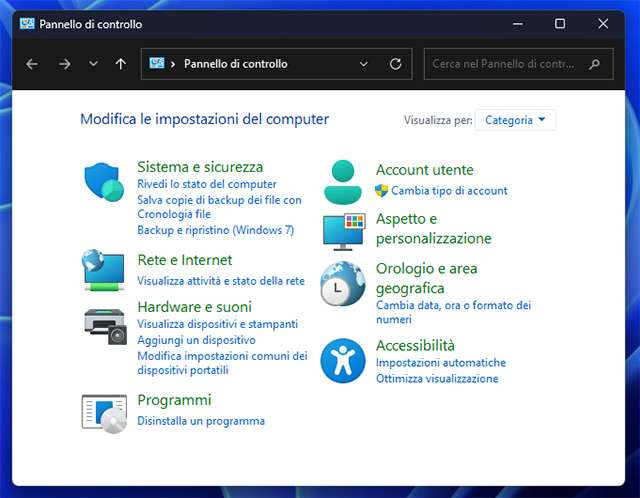Open the Programmi disc icon
The image size is (640, 498).
[x=104, y=414]
